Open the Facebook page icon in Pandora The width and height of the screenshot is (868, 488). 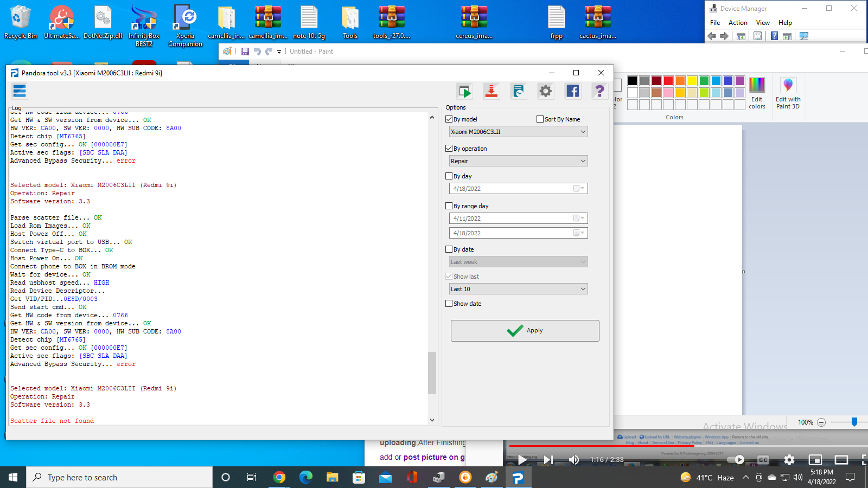pos(573,91)
